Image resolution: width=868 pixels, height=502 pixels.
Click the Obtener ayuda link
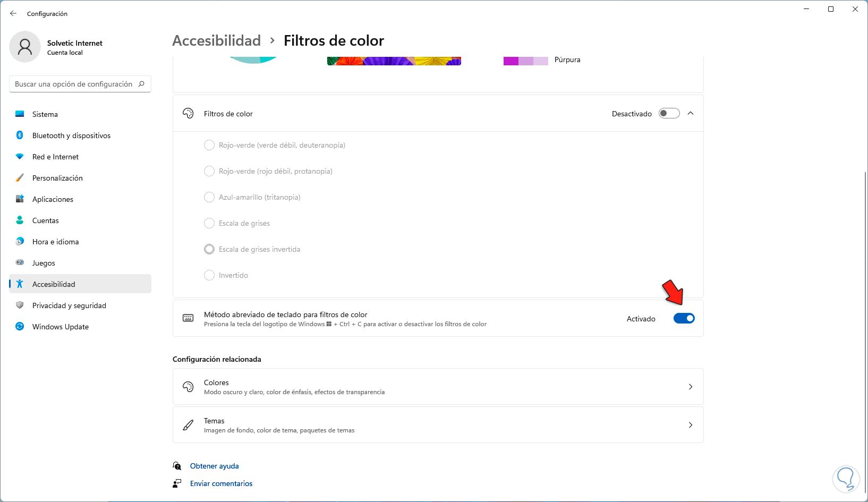pyautogui.click(x=215, y=466)
